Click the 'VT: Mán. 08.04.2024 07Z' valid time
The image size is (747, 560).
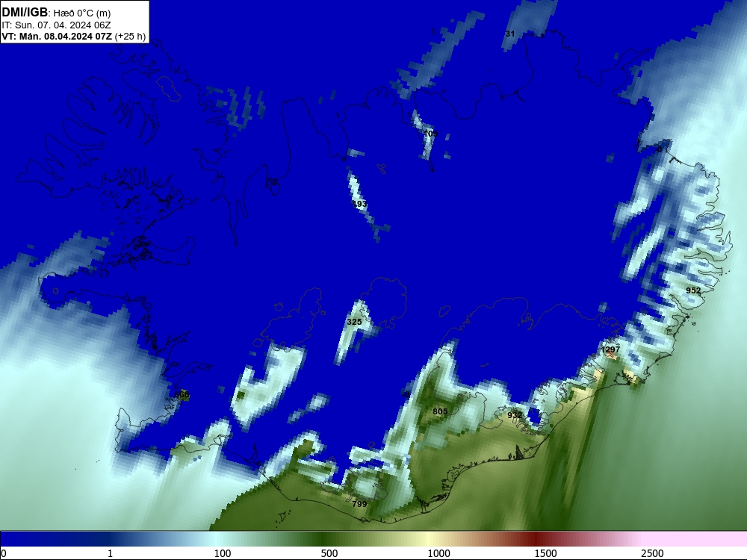58,36
